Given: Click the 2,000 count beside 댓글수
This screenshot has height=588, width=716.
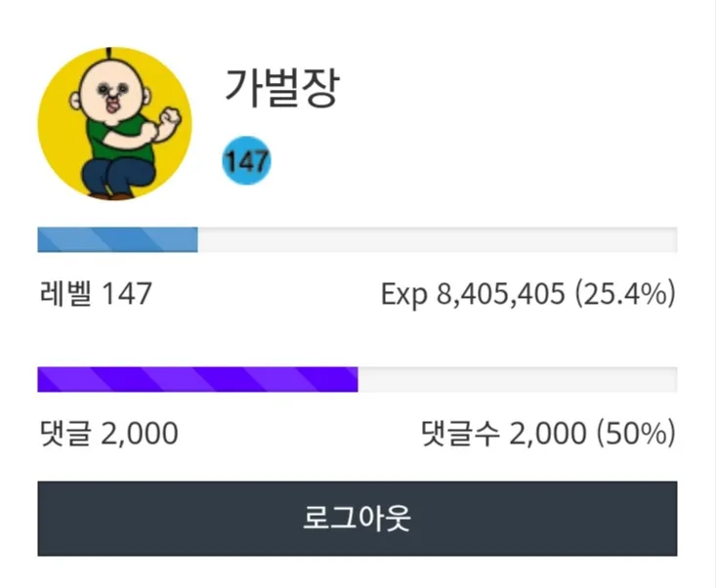Looking at the screenshot, I should coord(548,434).
